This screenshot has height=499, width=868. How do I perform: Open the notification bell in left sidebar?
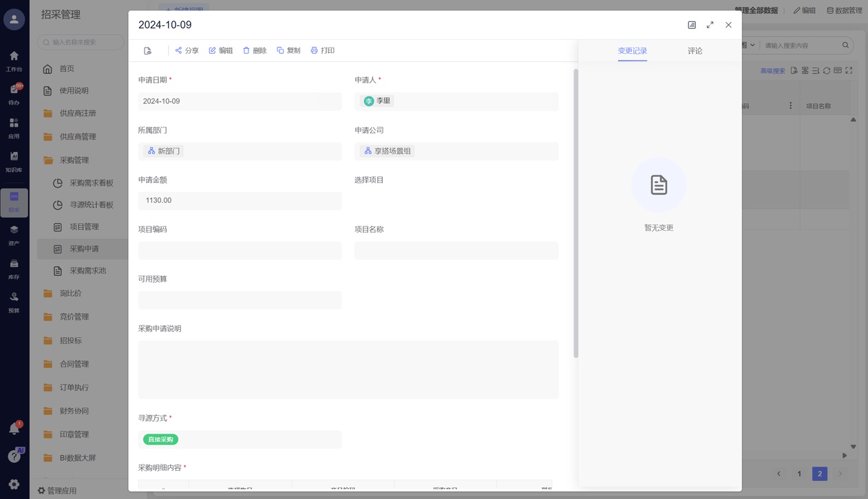[x=14, y=429]
